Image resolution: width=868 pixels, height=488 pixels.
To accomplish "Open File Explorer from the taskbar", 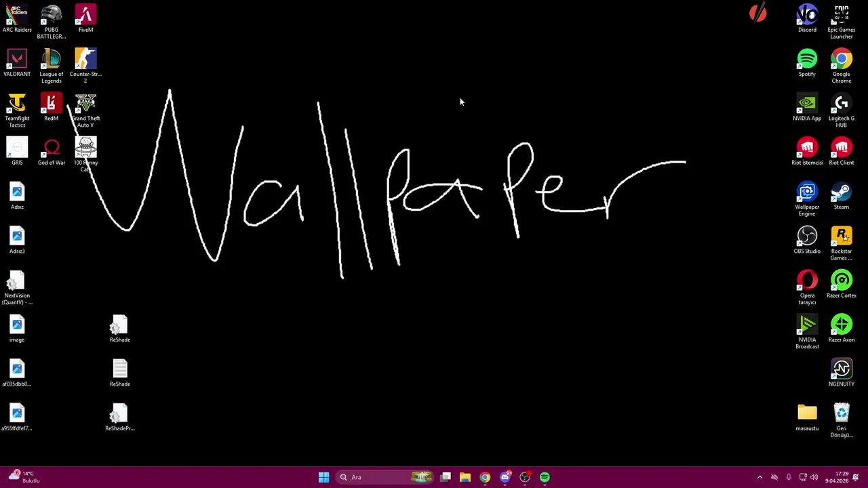I will [x=465, y=477].
